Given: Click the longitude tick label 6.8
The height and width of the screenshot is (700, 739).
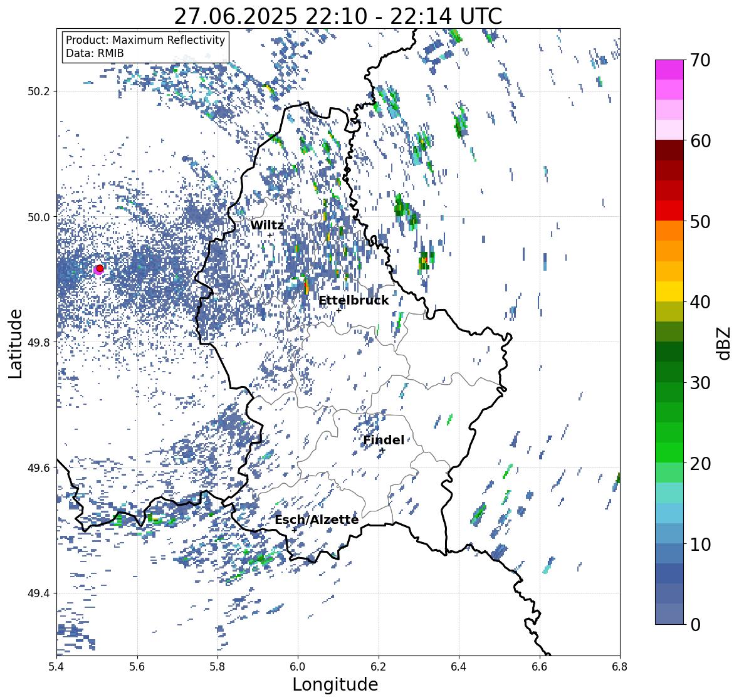Looking at the screenshot, I should [620, 667].
